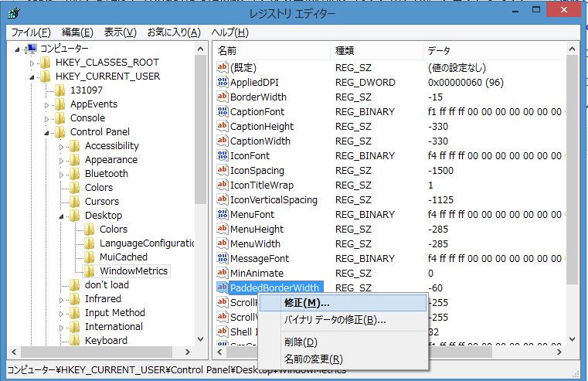Click the 名前 column header
The image size is (588, 381).
point(270,50)
